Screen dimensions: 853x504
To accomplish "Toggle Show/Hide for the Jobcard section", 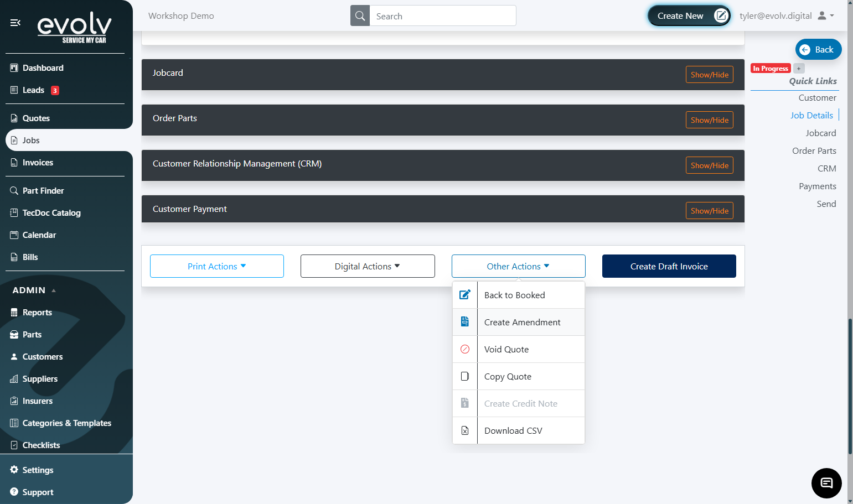I will point(710,75).
